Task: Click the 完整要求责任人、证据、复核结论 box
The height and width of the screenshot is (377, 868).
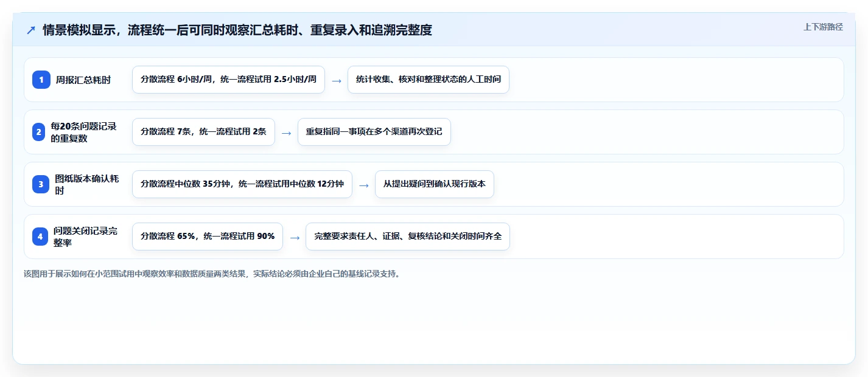Action: point(408,237)
